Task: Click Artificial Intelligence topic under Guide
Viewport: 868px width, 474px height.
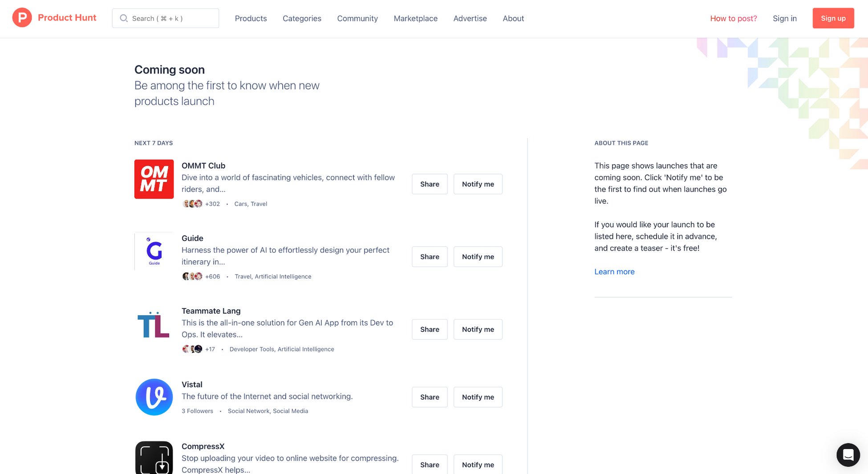Action: coord(283,276)
